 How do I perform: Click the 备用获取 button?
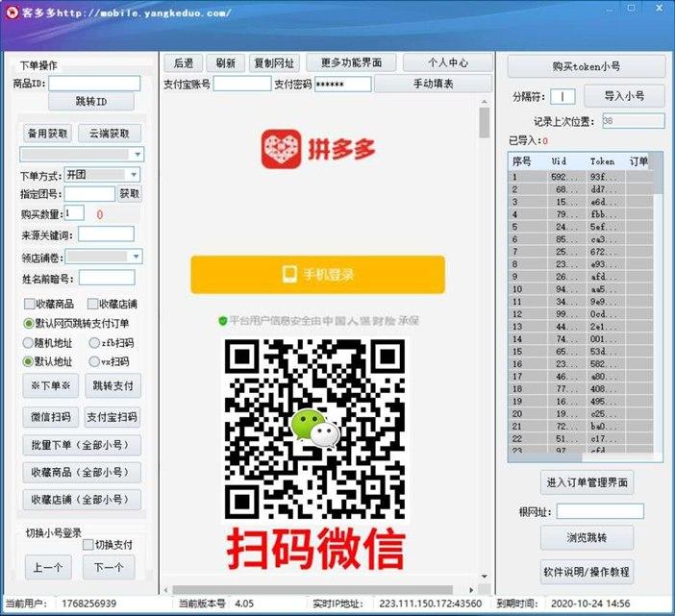[47, 134]
